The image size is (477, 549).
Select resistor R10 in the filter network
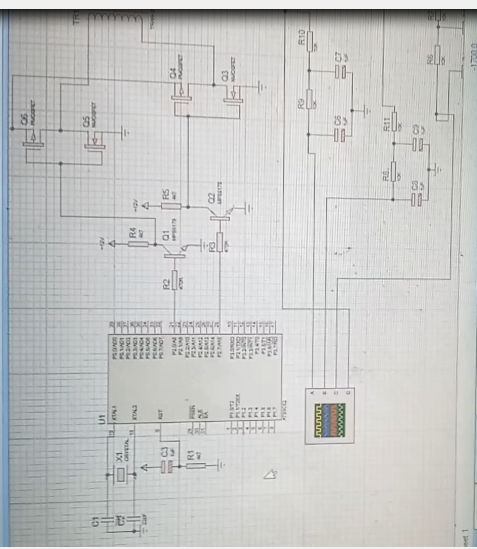pyautogui.click(x=310, y=41)
